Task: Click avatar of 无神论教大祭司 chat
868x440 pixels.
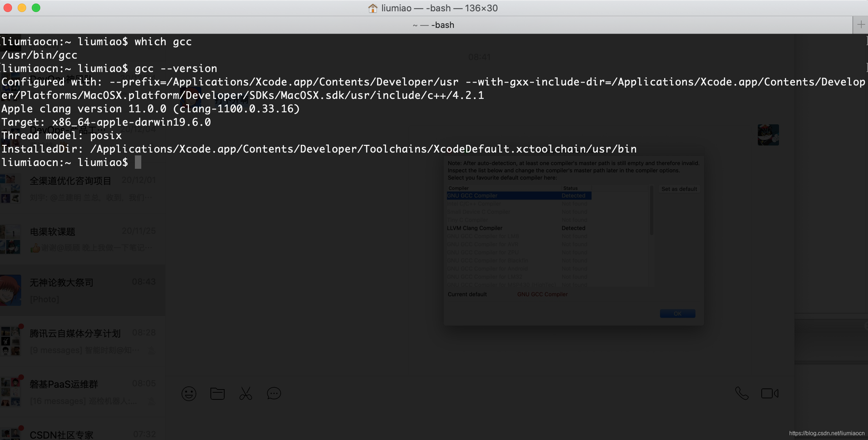Action: pyautogui.click(x=10, y=290)
